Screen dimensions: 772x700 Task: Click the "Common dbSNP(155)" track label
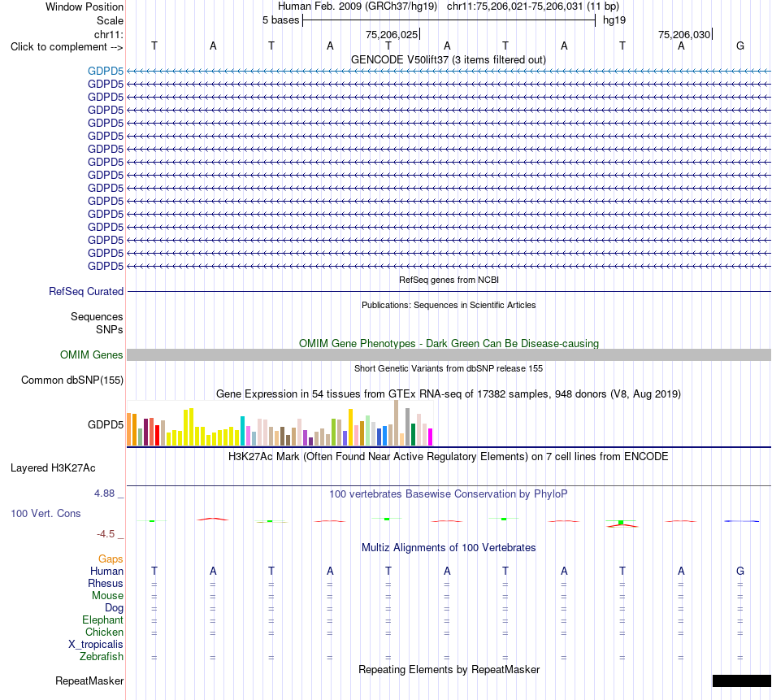(x=72, y=380)
